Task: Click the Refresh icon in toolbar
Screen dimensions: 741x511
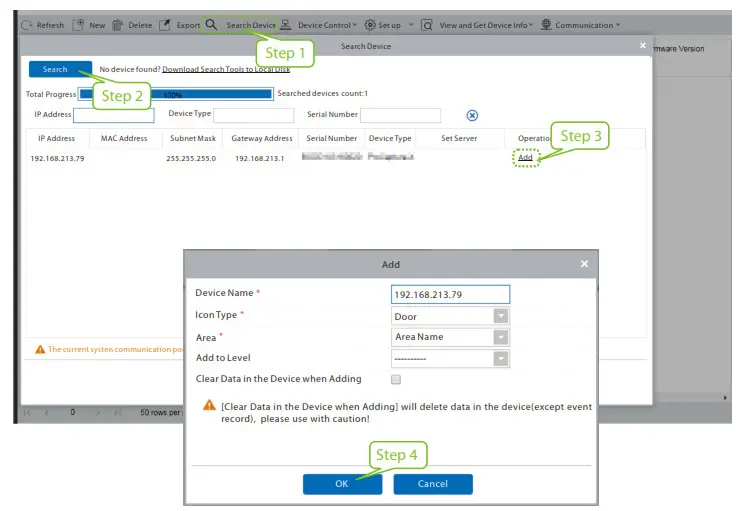Action: click(27, 25)
